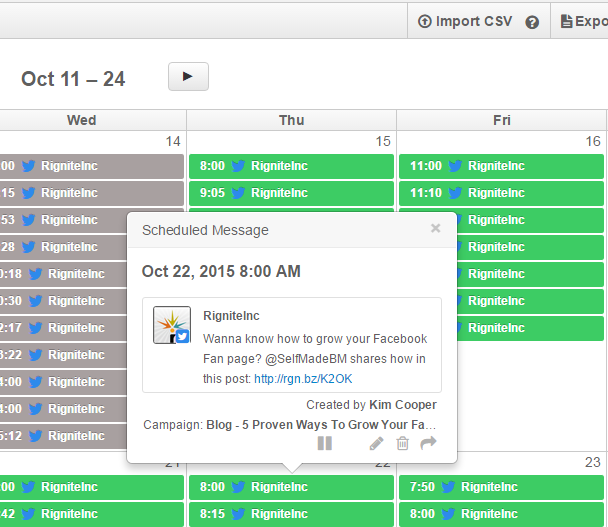Click the Fri column header

[502, 120]
